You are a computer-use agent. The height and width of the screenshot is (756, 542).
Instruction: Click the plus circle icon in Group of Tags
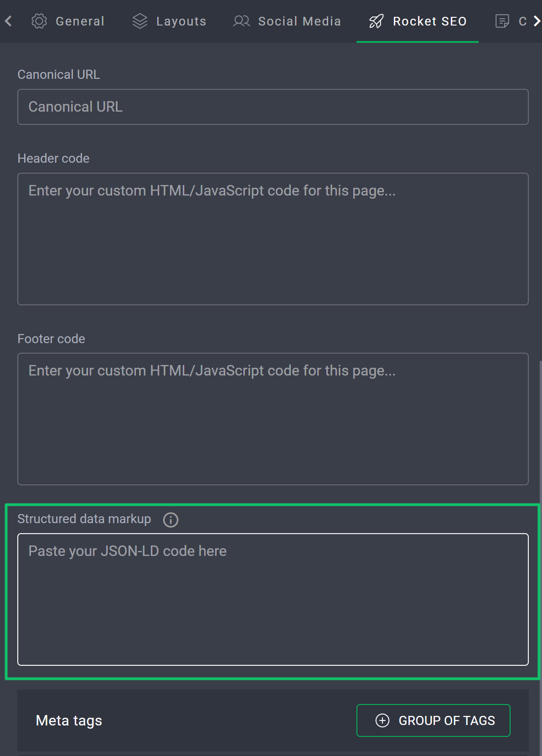(x=382, y=720)
